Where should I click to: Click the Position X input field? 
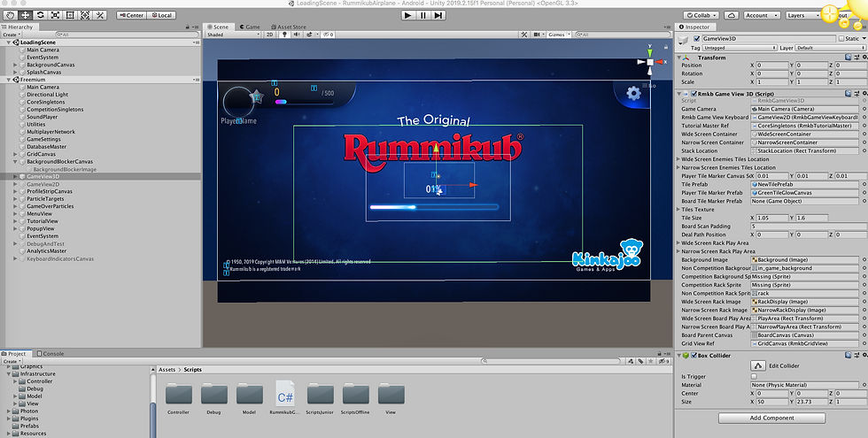click(x=771, y=65)
